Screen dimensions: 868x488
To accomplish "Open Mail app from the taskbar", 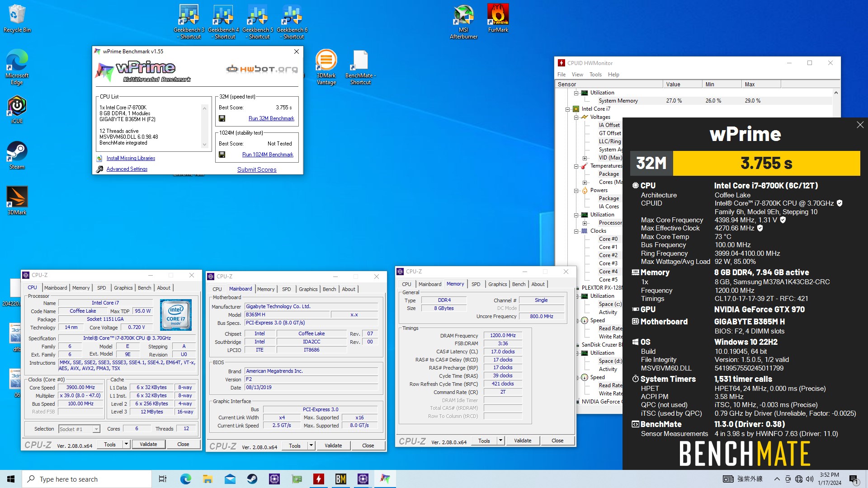I will click(x=230, y=479).
